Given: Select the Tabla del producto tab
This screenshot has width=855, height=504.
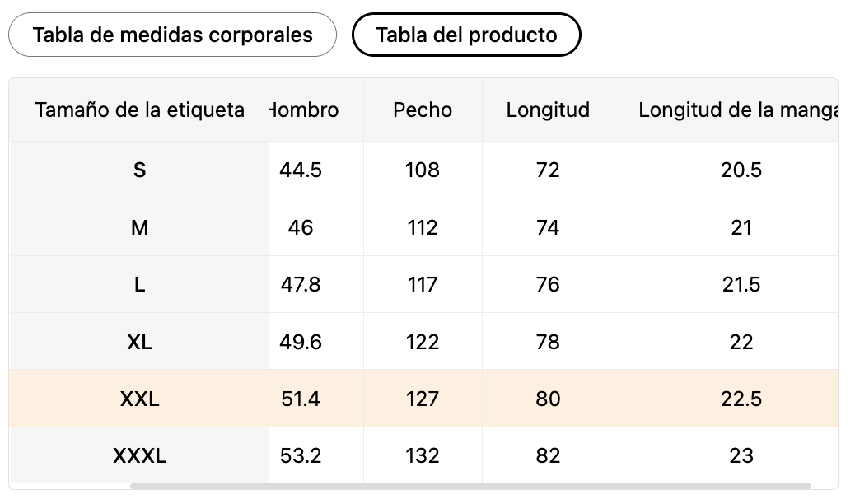Looking at the screenshot, I should [x=466, y=35].
